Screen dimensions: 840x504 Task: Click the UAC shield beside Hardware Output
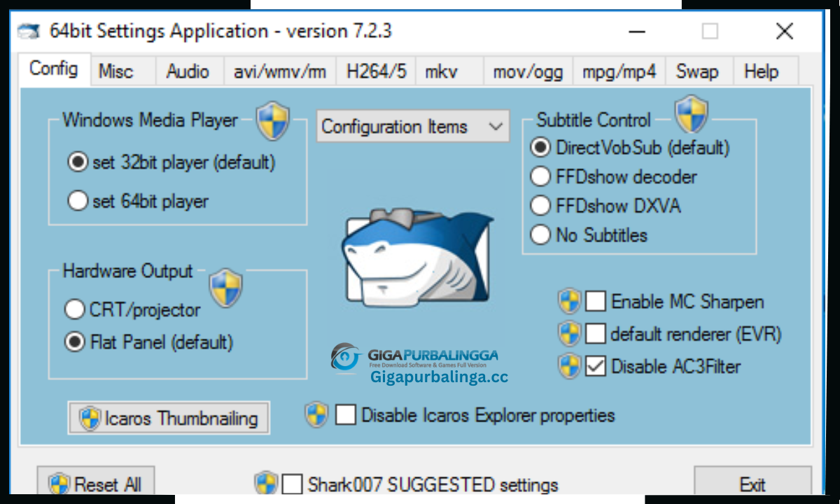226,288
